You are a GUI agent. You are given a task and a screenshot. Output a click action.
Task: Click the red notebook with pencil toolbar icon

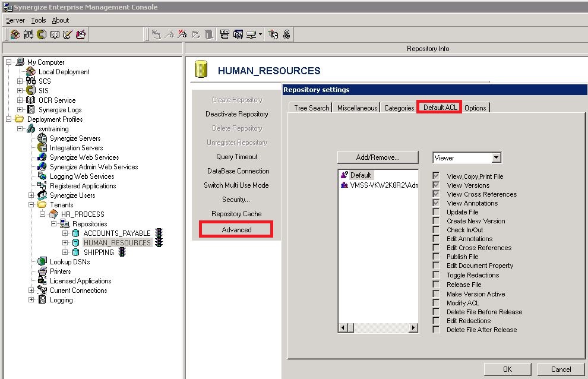tap(81, 34)
